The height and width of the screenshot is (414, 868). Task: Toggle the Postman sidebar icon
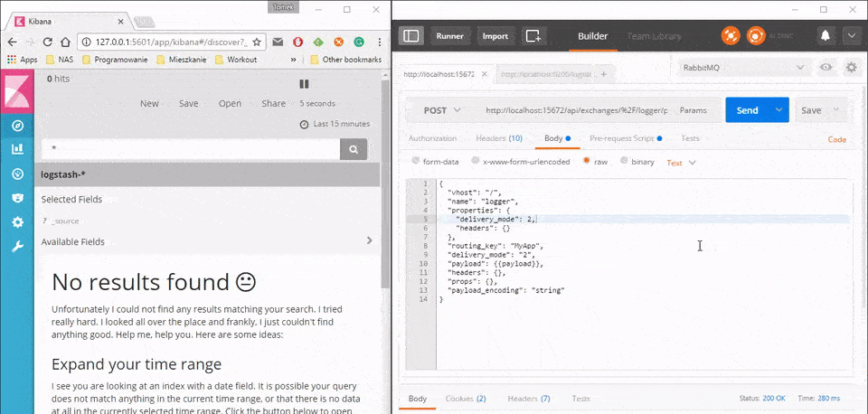pos(410,36)
